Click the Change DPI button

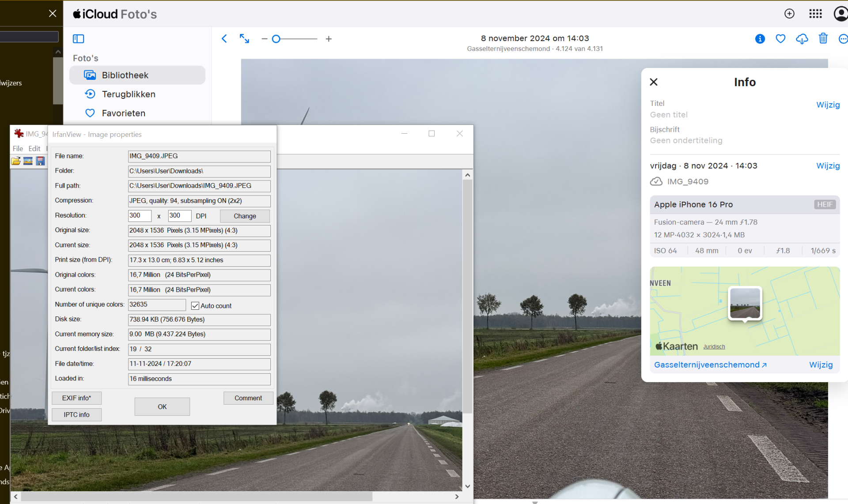(x=245, y=216)
